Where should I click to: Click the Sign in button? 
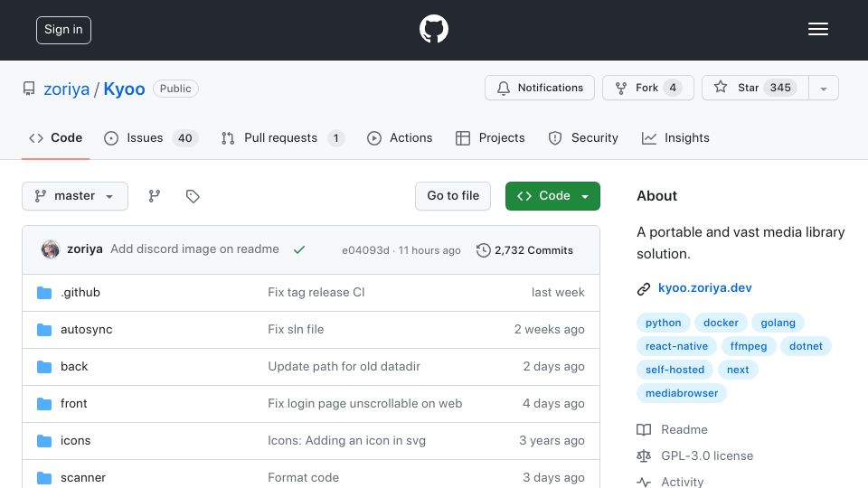click(63, 30)
